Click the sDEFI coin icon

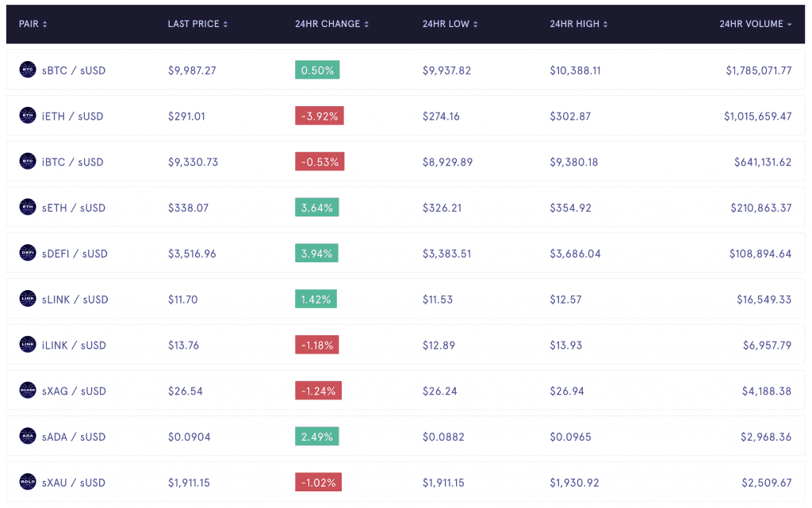click(28, 254)
